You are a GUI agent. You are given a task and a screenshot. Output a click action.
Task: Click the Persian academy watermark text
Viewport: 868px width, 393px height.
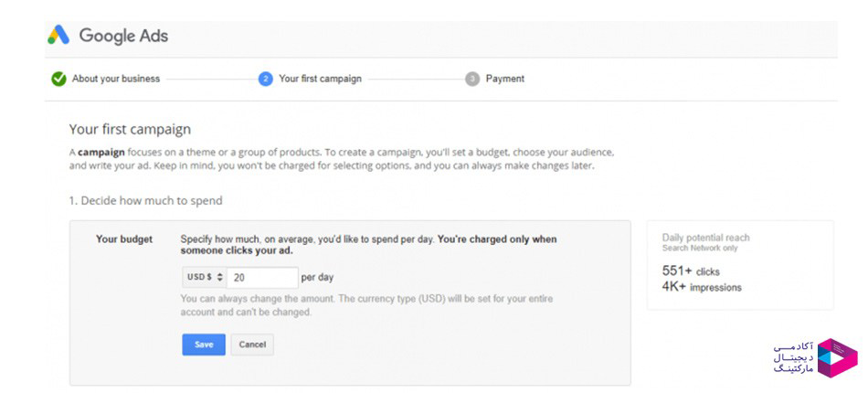click(793, 357)
